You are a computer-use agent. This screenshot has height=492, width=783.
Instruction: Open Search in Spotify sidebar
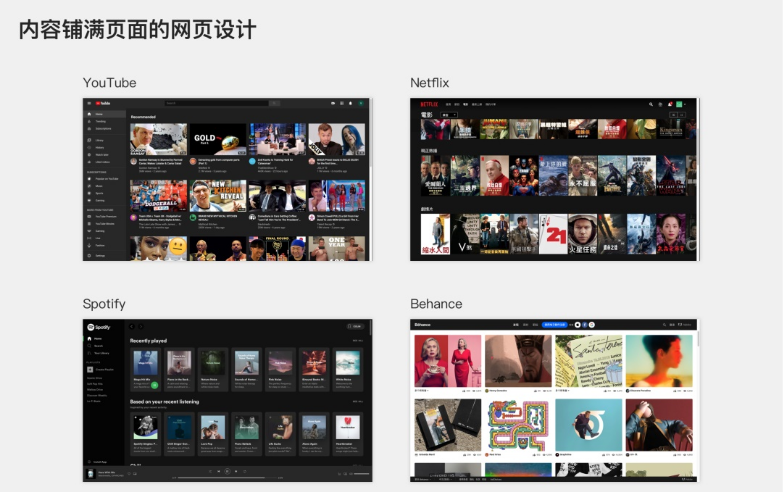95,346
